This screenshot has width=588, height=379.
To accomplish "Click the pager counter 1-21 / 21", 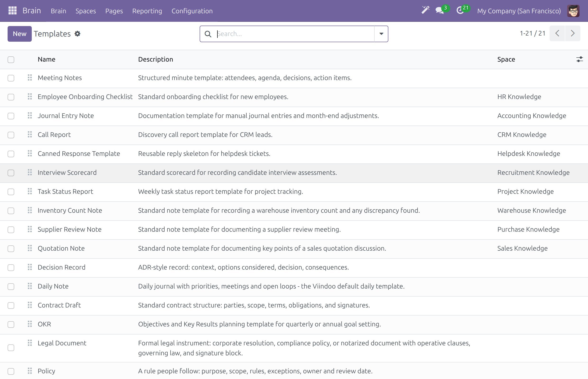I will point(532,33).
